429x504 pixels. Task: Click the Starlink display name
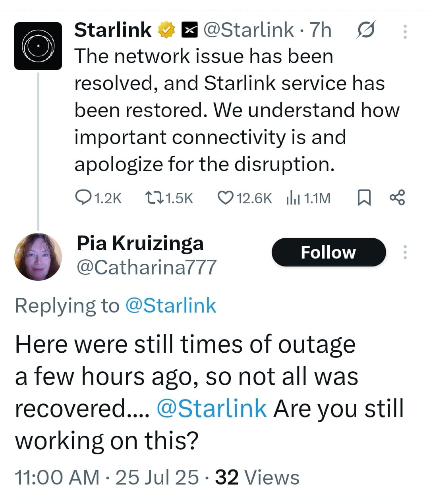(113, 30)
